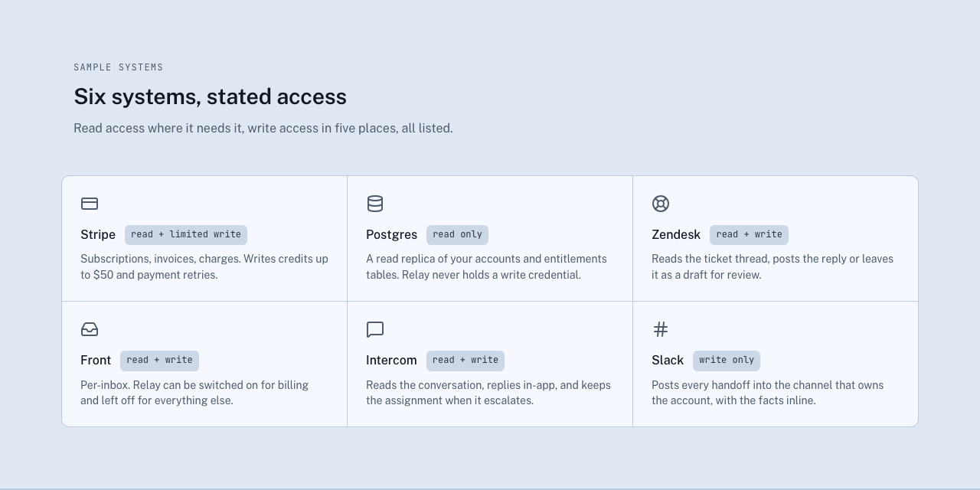Click the Intercom chat bubble icon
980x490 pixels.
click(375, 329)
